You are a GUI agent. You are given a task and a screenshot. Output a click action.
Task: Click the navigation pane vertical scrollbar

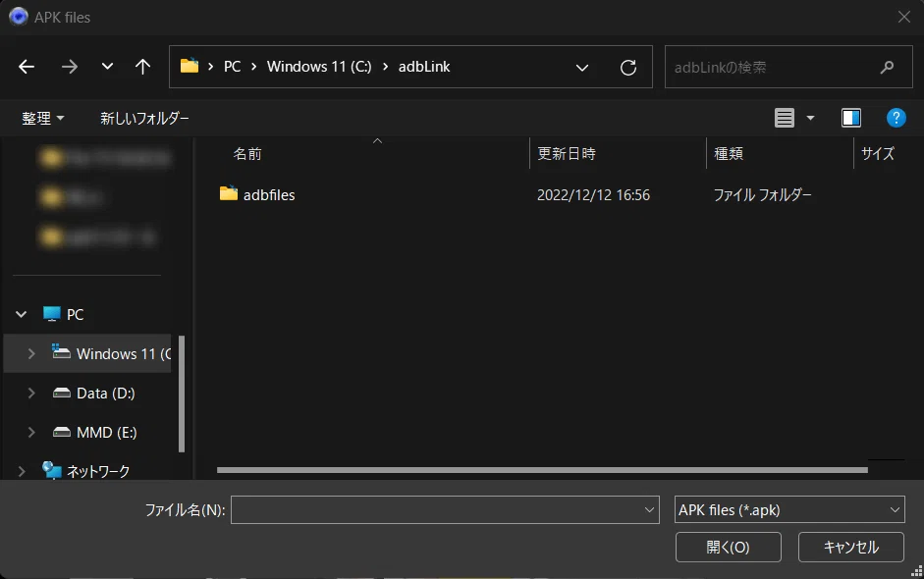click(182, 394)
